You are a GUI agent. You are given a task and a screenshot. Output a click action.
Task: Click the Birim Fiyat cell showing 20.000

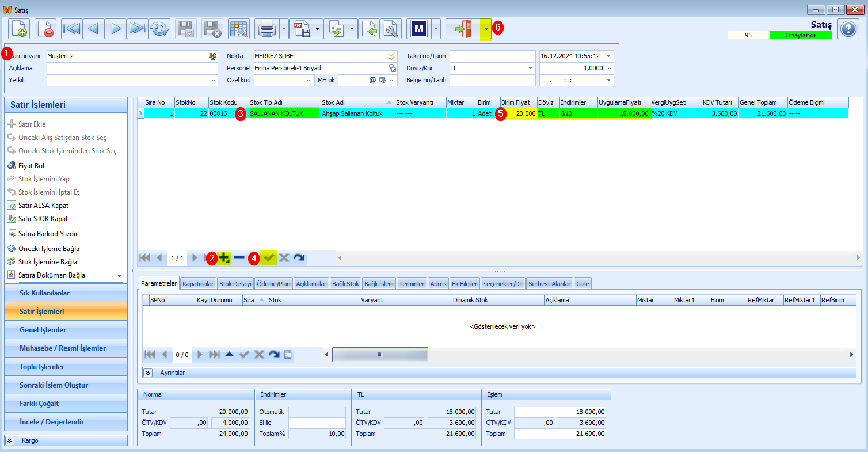(x=518, y=113)
